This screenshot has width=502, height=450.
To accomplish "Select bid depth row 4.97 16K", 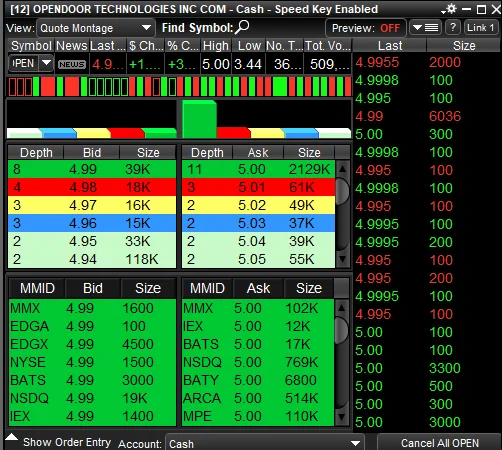I will click(92, 205).
